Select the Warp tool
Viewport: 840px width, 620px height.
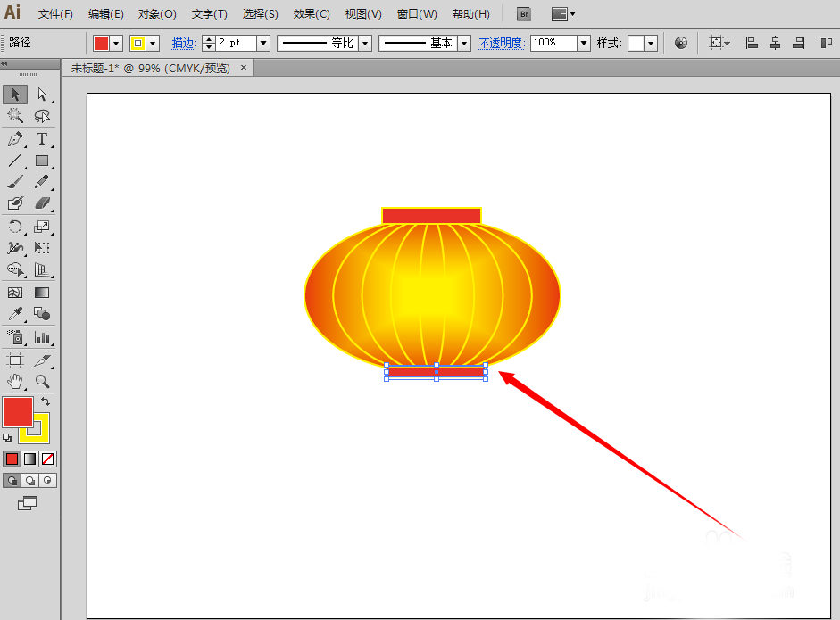point(15,248)
